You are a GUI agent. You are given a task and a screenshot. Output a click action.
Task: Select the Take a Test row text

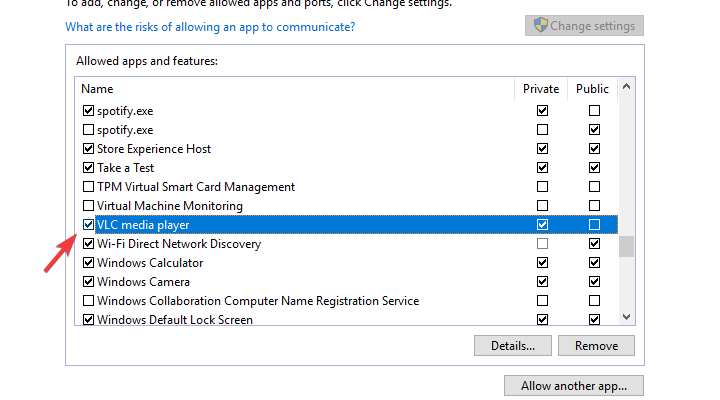(x=125, y=168)
